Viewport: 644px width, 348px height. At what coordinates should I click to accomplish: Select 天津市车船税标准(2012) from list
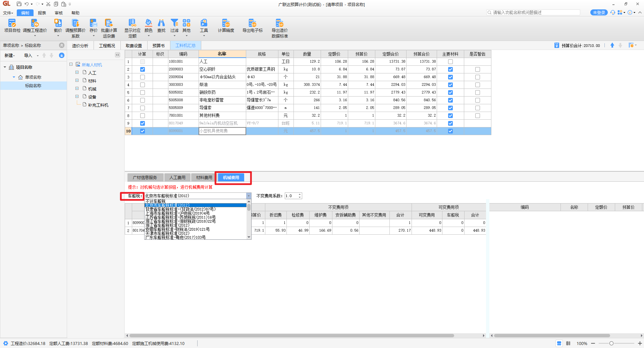coord(196,233)
